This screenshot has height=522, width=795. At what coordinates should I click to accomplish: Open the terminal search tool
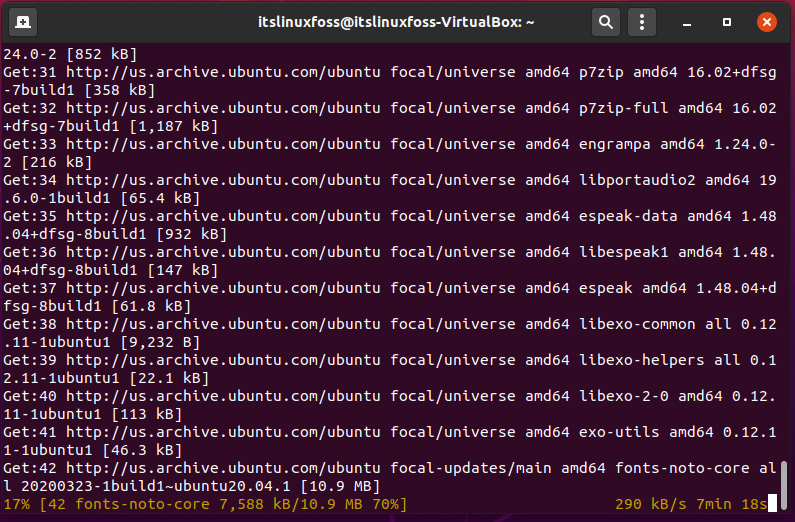point(605,22)
